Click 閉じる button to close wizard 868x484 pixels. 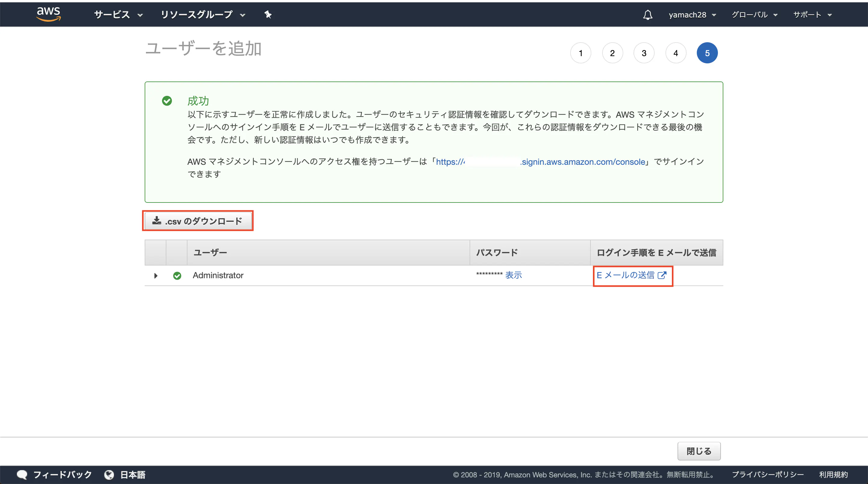click(699, 451)
